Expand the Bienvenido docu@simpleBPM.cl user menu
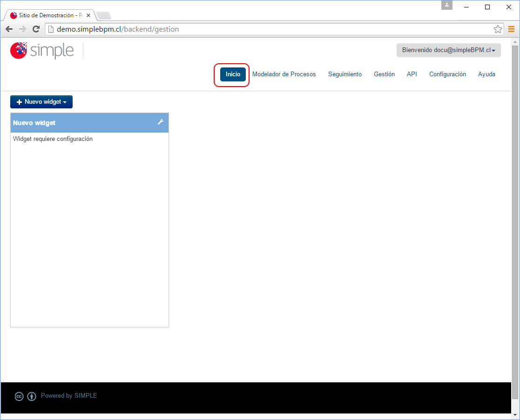This screenshot has height=420, width=520. point(448,50)
